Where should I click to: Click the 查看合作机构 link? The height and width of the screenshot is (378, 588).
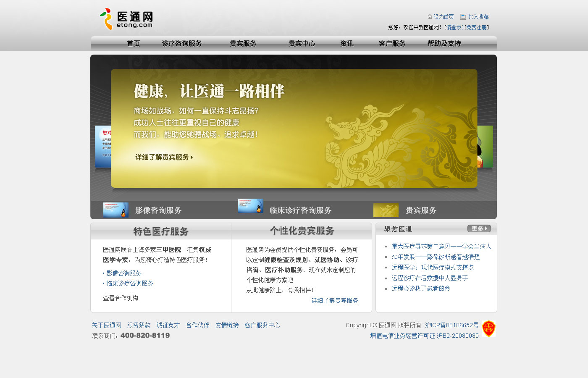tap(121, 298)
